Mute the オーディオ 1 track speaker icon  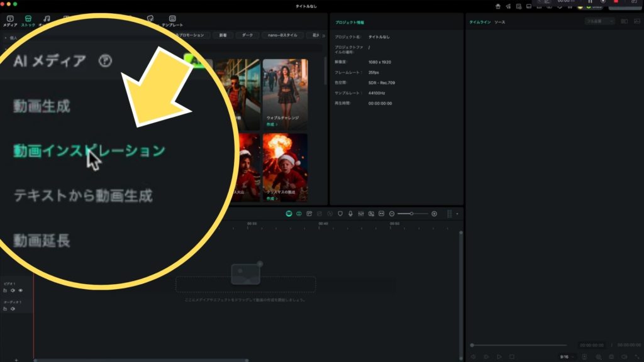pyautogui.click(x=13, y=309)
